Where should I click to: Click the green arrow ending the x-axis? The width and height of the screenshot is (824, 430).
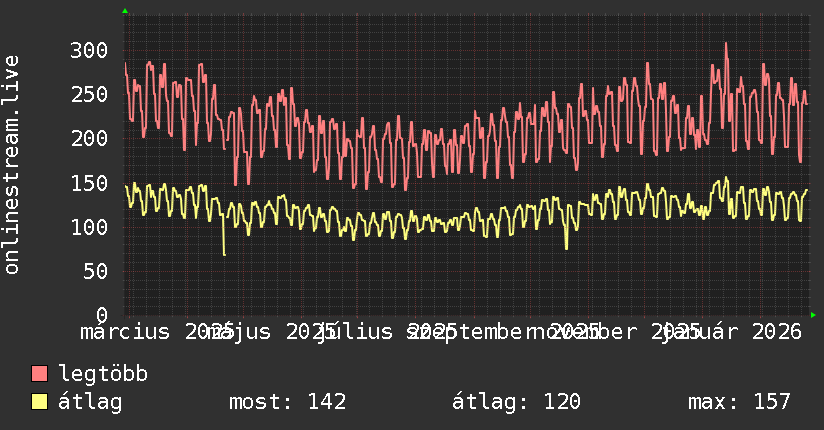click(x=813, y=315)
